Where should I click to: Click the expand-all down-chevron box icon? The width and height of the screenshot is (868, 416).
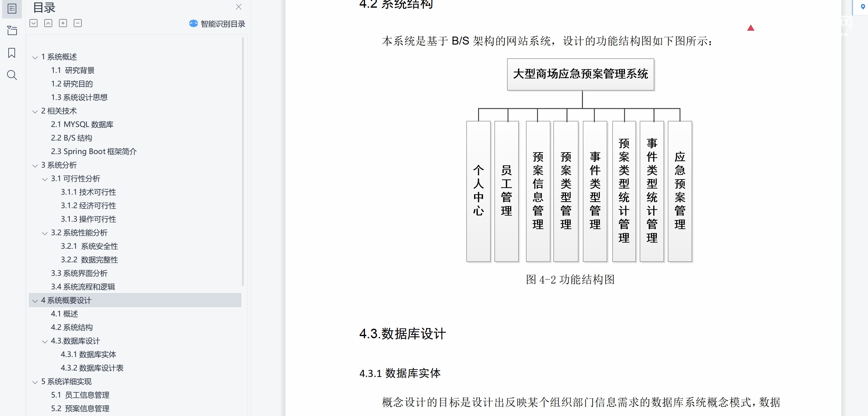33,23
